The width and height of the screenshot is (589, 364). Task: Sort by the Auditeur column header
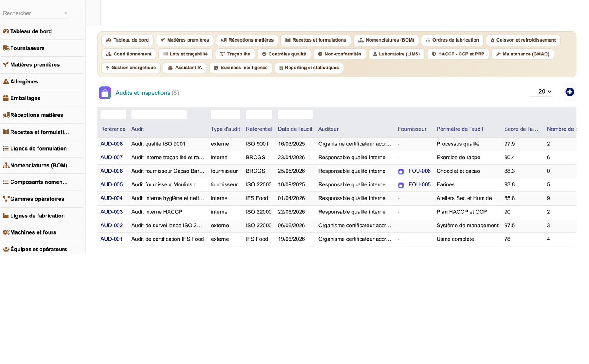pos(329,129)
